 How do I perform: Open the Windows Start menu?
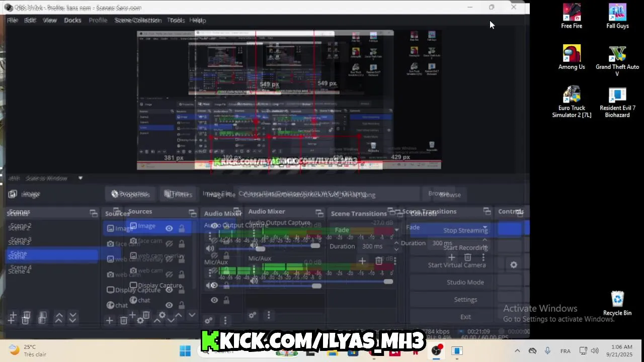(185, 351)
